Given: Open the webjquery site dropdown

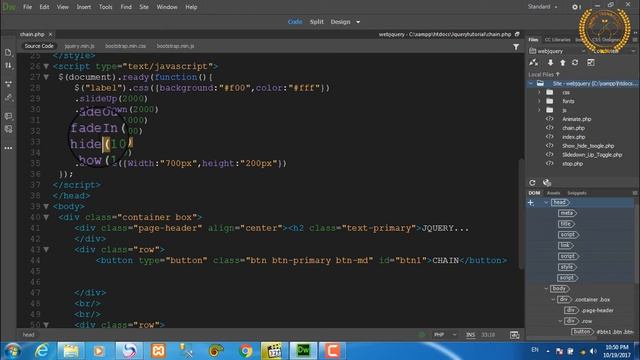Looking at the screenshot, I should tap(557, 51).
